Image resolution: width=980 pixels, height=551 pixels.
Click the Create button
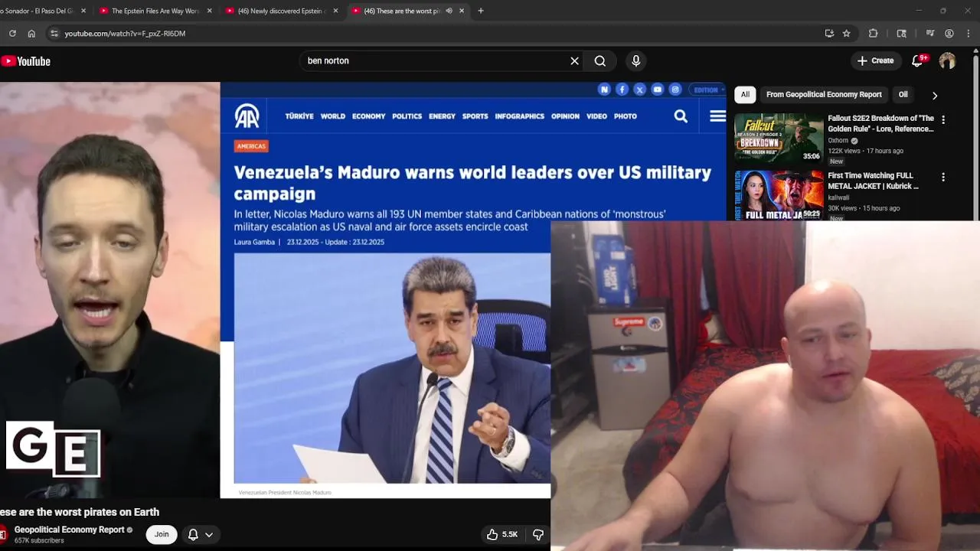point(876,60)
